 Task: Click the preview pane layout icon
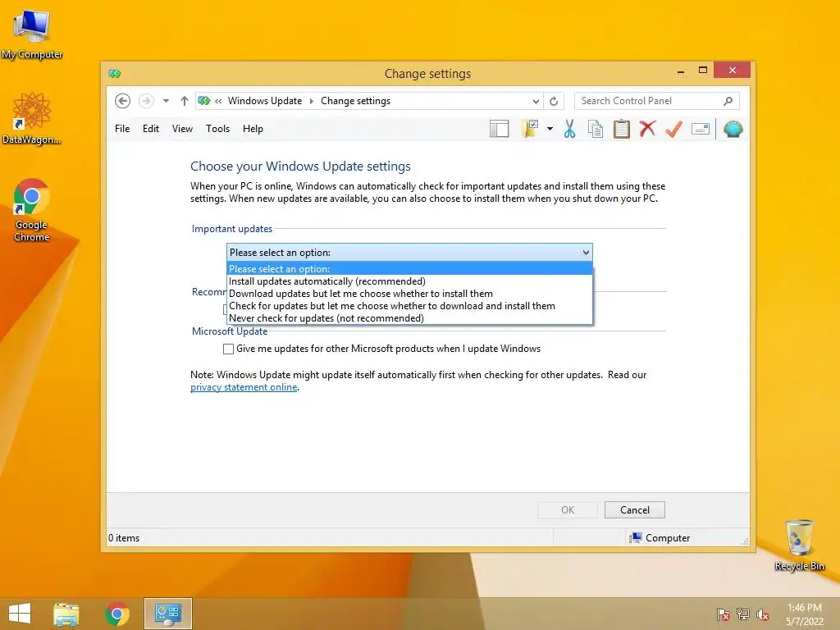click(499, 129)
